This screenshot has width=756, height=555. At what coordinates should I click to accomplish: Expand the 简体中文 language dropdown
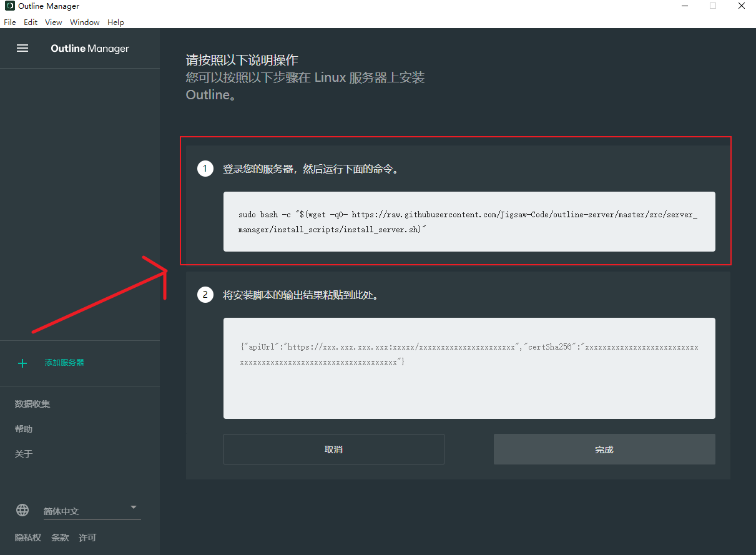coord(92,511)
